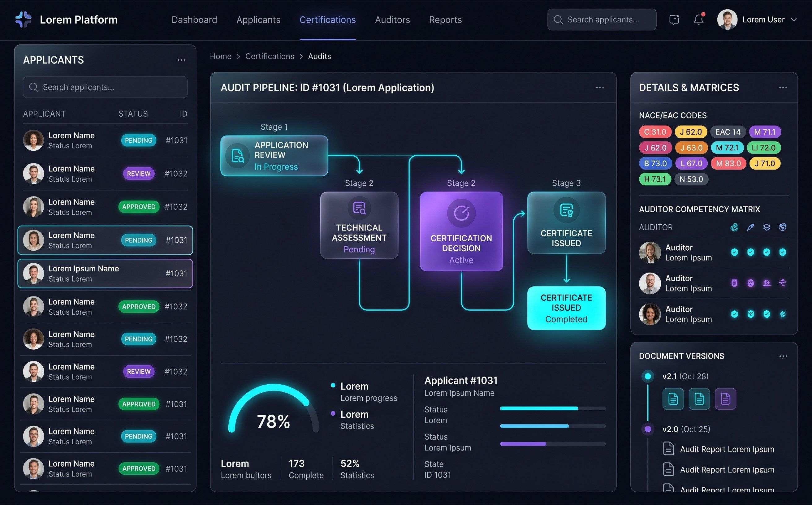812x505 pixels.
Task: Select the v2.0 version timeline marker
Action: [648, 429]
